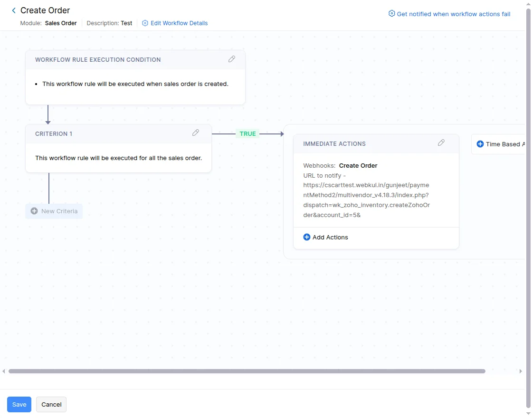Viewport: 532px width, 418px height.
Task: Click the plus icon for Add Actions
Action: 307,237
